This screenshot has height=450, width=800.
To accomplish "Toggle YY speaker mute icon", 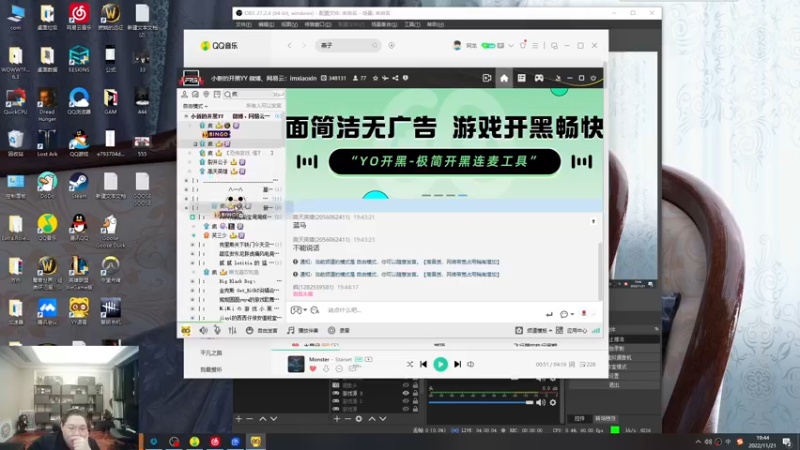I will pyautogui.click(x=203, y=331).
